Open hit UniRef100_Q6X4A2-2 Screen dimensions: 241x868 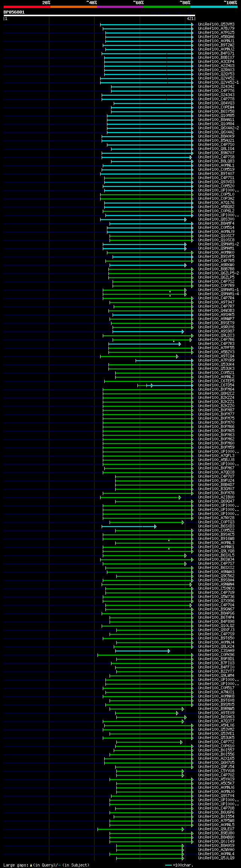tap(218, 128)
